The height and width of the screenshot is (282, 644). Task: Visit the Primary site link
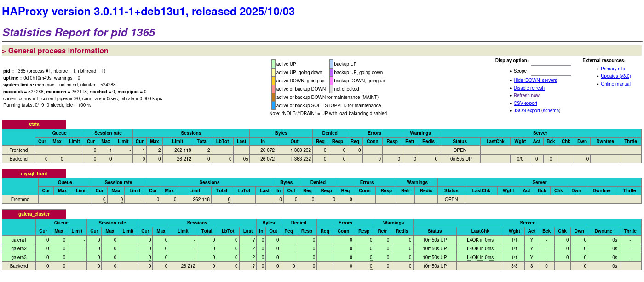613,69
